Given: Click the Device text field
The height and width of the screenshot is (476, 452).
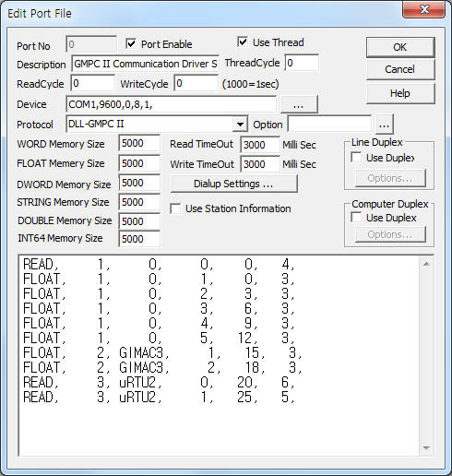Looking at the screenshot, I should click(x=171, y=104).
